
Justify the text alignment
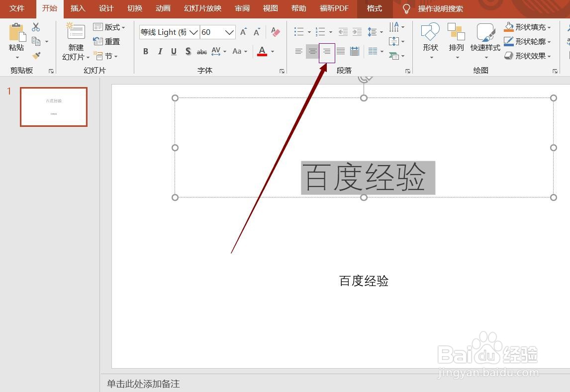tap(341, 51)
